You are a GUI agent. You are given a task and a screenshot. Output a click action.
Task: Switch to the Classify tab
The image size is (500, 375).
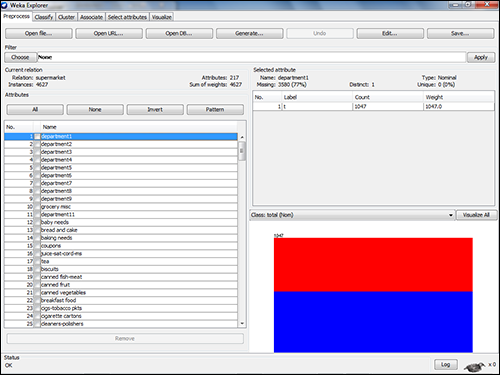(x=44, y=17)
